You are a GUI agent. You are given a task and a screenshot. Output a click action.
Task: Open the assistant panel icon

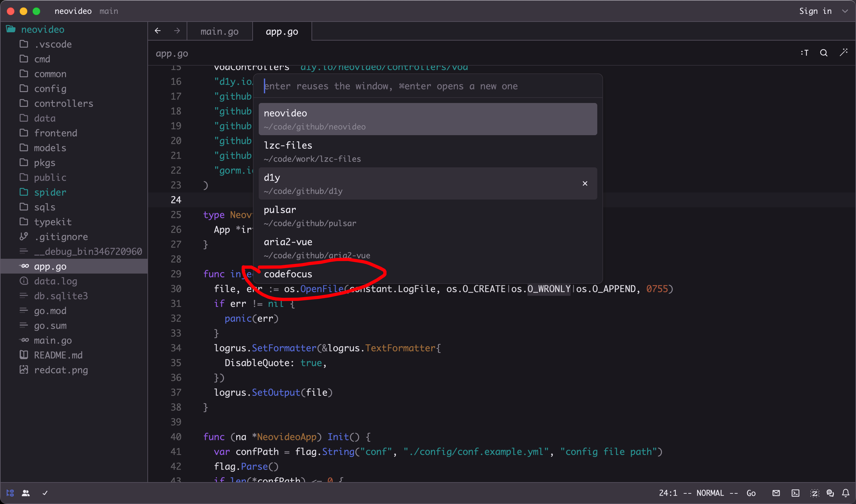point(814,493)
